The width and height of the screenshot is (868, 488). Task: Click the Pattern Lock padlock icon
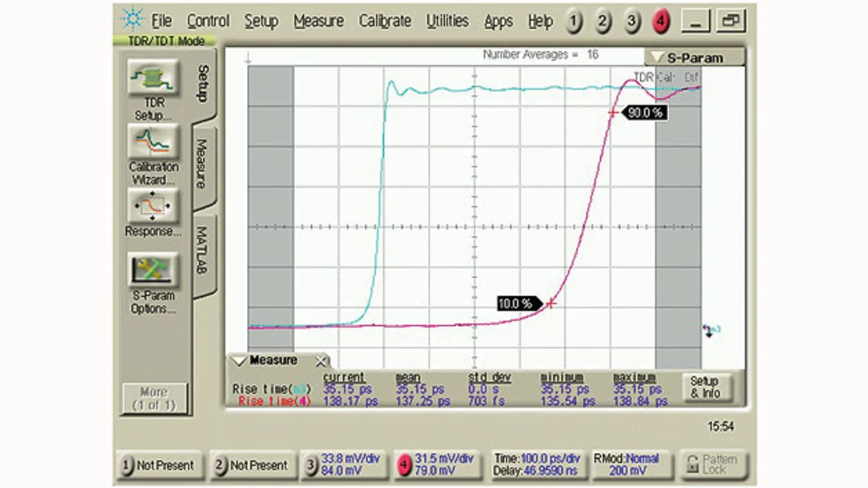pos(692,465)
